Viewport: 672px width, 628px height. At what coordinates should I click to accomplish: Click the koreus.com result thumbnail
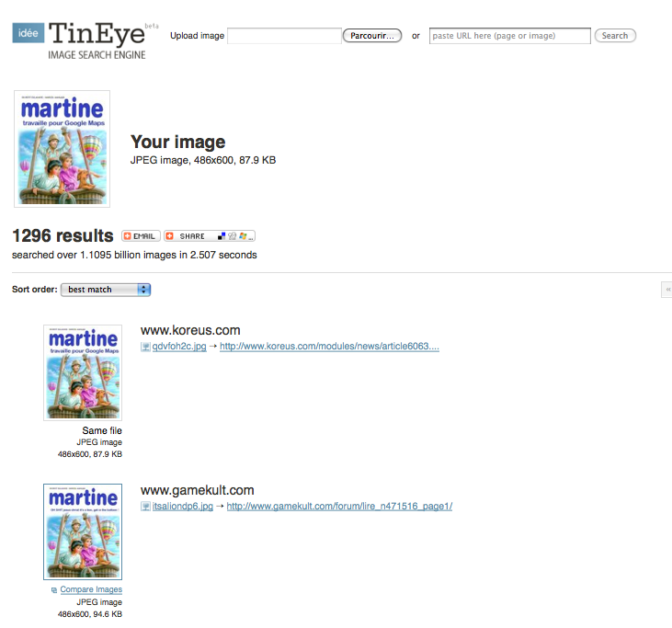pos(83,372)
